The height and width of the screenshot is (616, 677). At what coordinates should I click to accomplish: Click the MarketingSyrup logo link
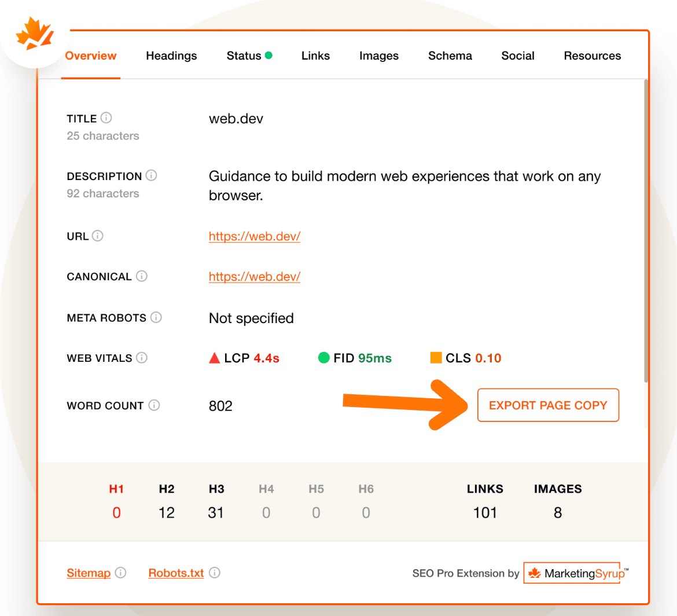pos(572,573)
